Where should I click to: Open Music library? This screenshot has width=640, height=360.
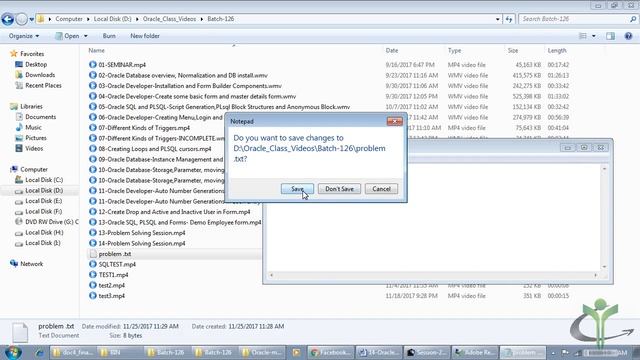tap(33, 128)
